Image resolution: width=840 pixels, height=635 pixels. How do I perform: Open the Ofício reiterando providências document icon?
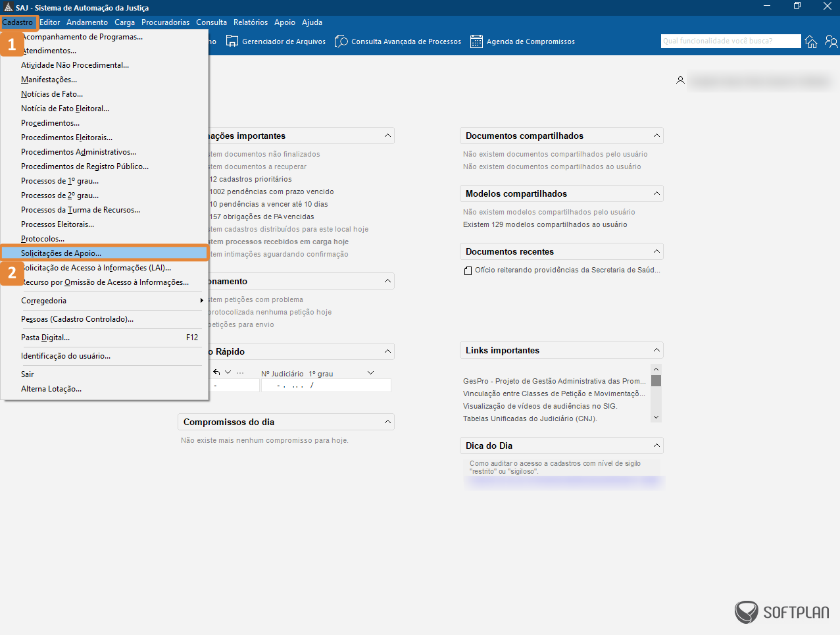(468, 270)
